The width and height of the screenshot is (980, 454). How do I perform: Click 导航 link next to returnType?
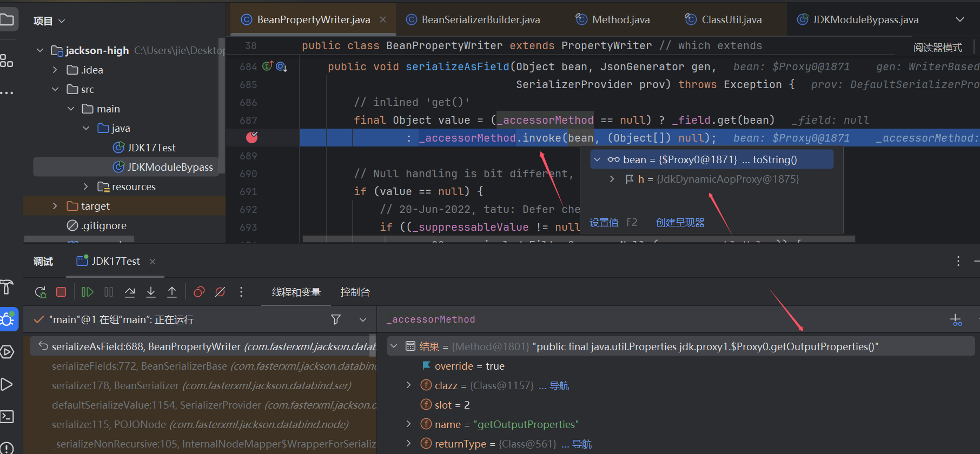point(582,444)
